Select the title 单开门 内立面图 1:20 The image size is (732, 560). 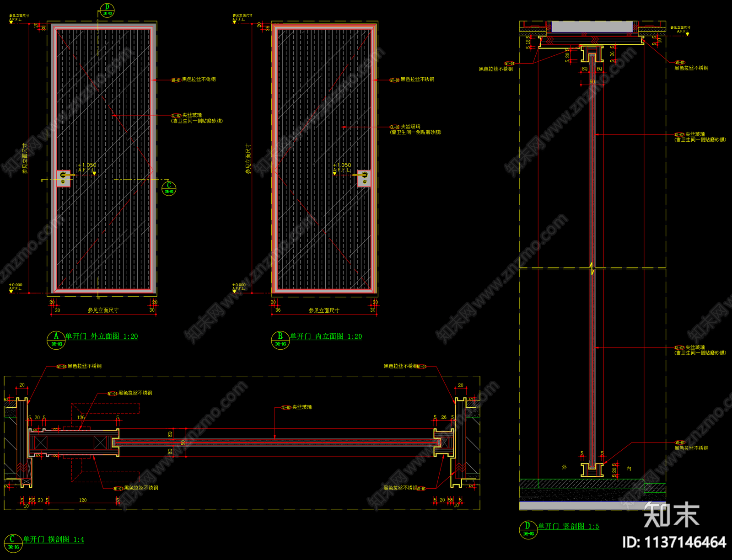[x=326, y=336]
